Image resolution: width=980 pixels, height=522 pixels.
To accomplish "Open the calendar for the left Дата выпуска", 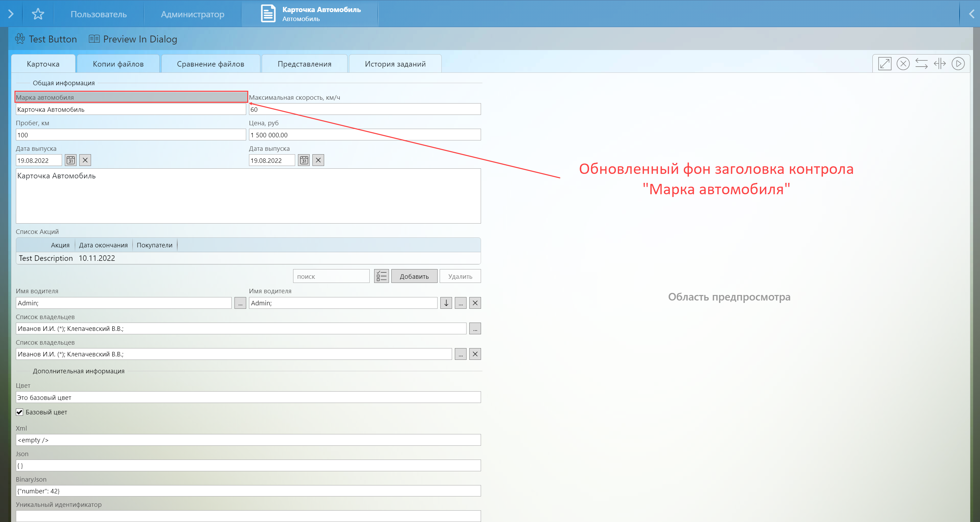I will point(71,160).
